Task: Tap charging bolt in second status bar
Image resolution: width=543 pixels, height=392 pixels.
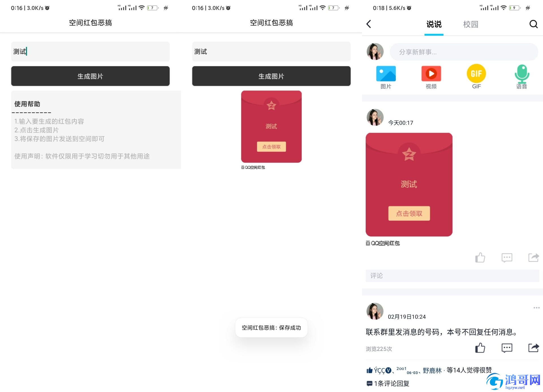Action: (347, 8)
